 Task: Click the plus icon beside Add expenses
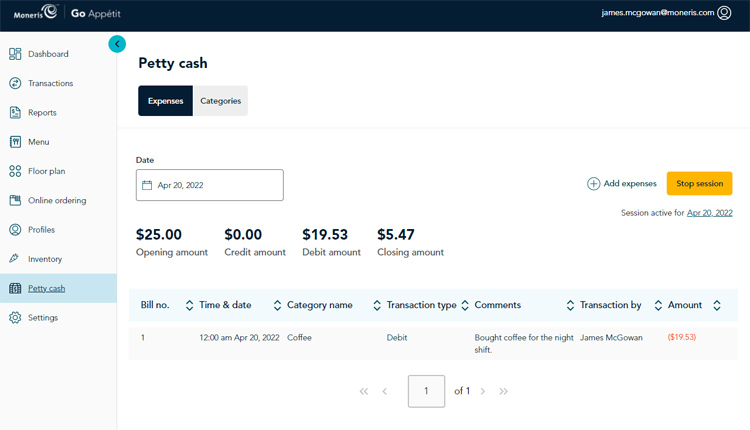click(x=594, y=184)
